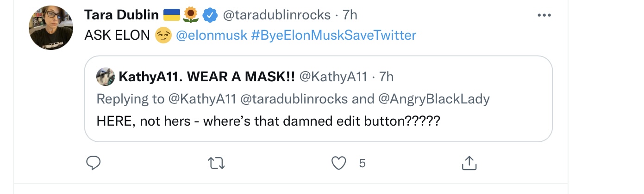Open the #ByeElonMuskSaveTwitter hashtag
The image size is (644, 194).
tap(334, 36)
